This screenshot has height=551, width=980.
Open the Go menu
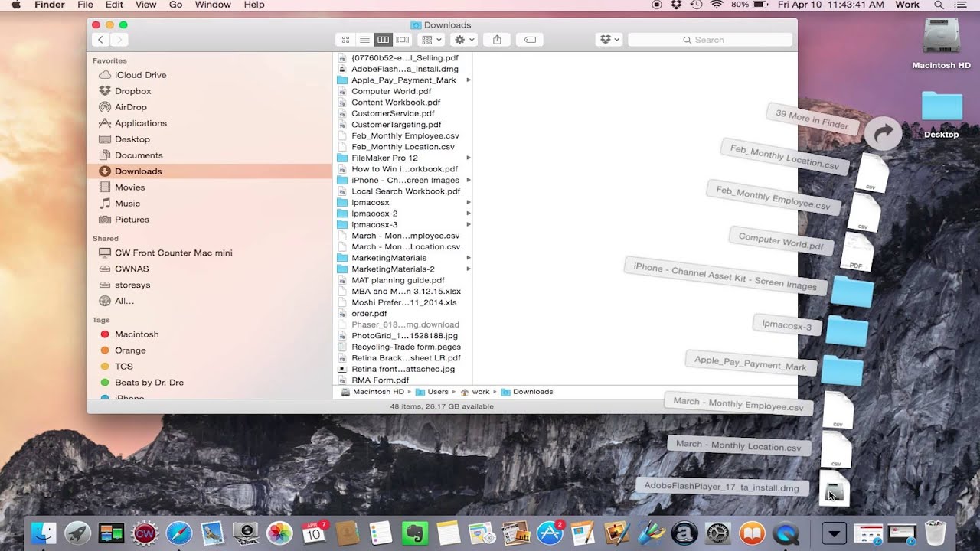pos(175,5)
